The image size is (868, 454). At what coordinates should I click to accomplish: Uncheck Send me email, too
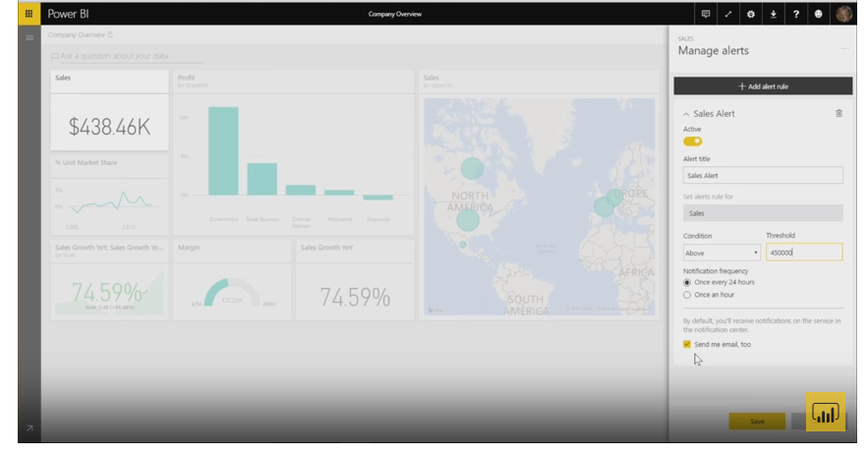click(687, 344)
